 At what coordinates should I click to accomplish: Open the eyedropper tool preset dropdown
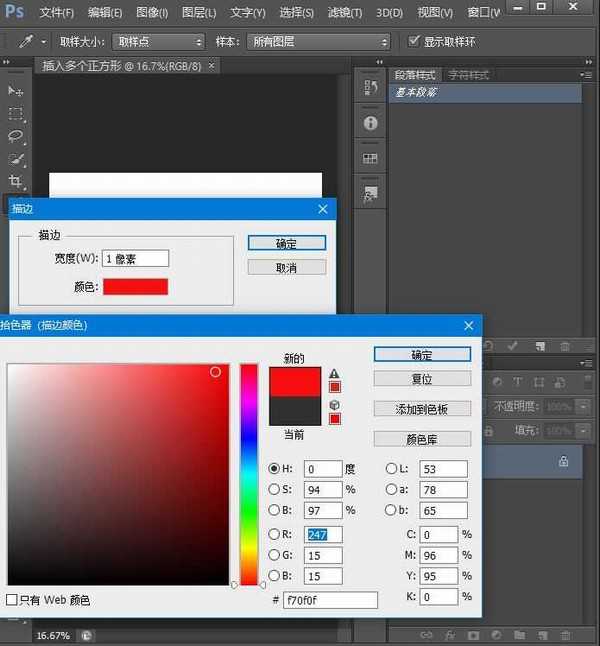30,42
